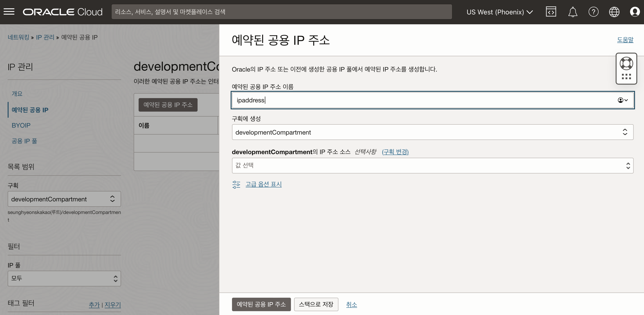Open the IP 풀 filter dropdown
644x315 pixels.
[x=64, y=278]
